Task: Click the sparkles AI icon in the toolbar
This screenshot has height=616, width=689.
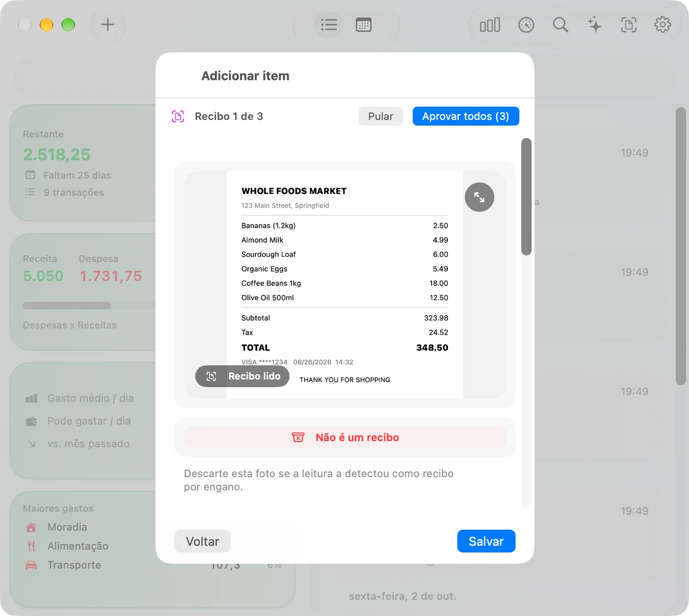Action: 595,25
